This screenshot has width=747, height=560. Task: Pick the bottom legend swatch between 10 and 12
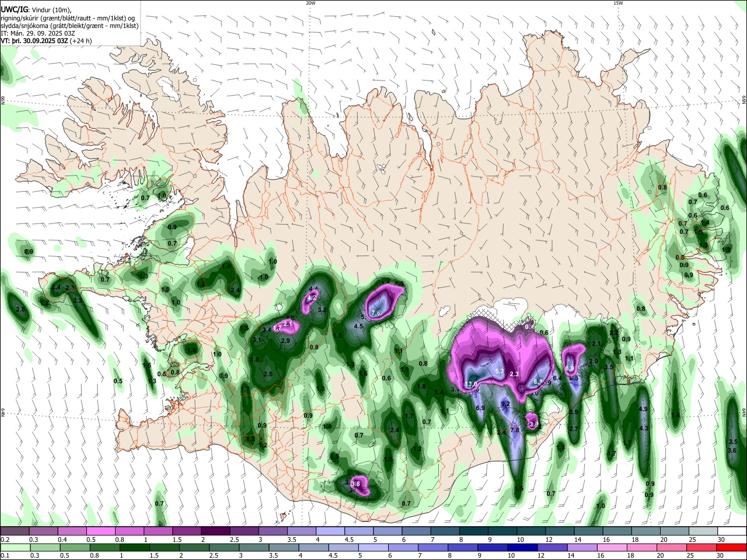522,547
